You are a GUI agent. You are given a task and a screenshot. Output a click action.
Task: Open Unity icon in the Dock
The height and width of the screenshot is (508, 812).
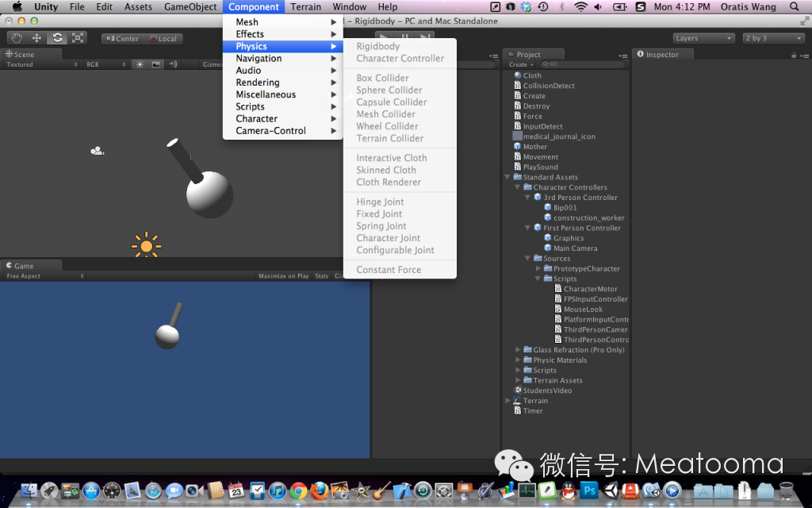coord(610,490)
